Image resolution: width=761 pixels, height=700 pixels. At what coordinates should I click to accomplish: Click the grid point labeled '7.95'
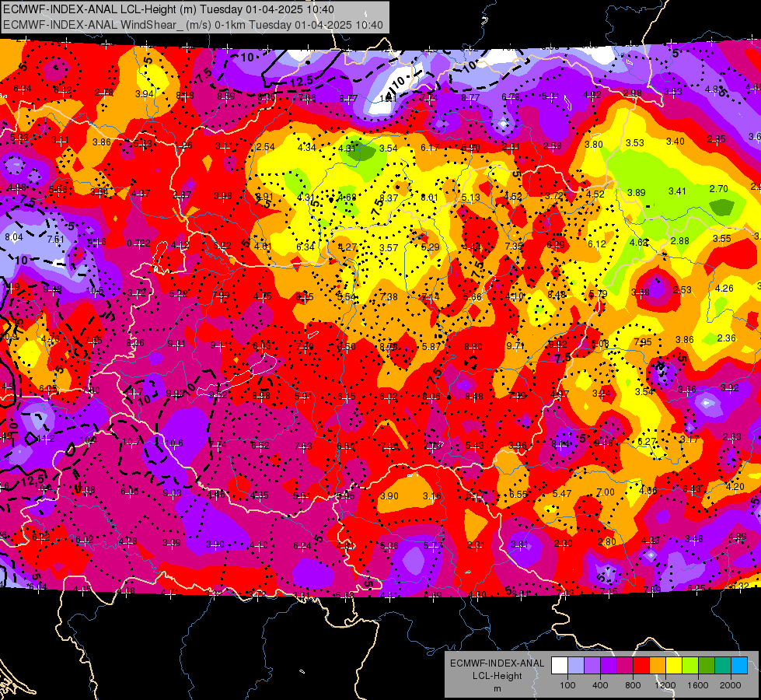(x=643, y=342)
